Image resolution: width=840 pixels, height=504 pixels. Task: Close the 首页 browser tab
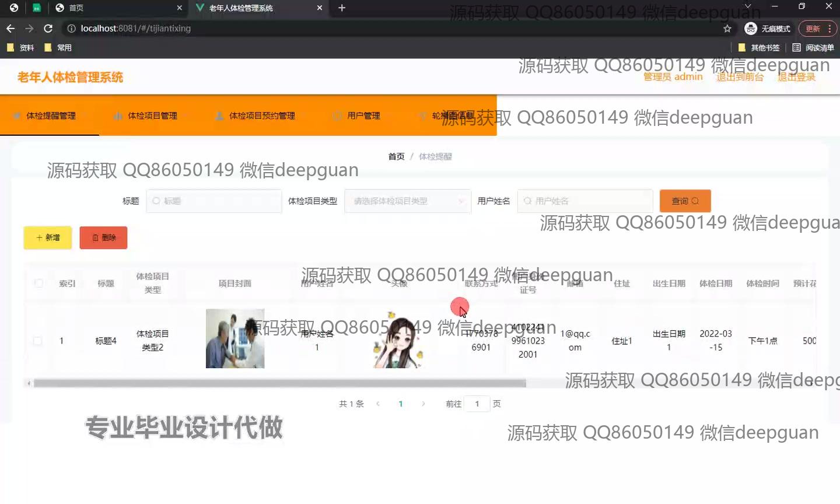(x=179, y=8)
